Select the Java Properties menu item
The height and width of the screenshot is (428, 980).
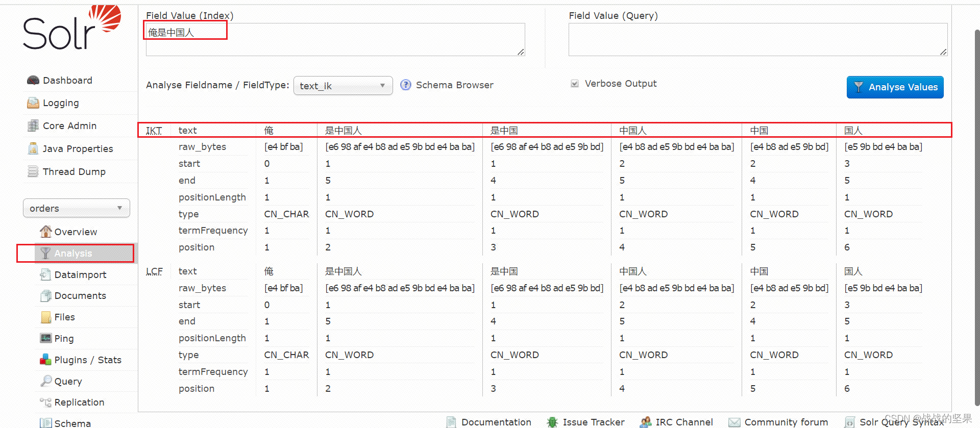click(x=78, y=148)
